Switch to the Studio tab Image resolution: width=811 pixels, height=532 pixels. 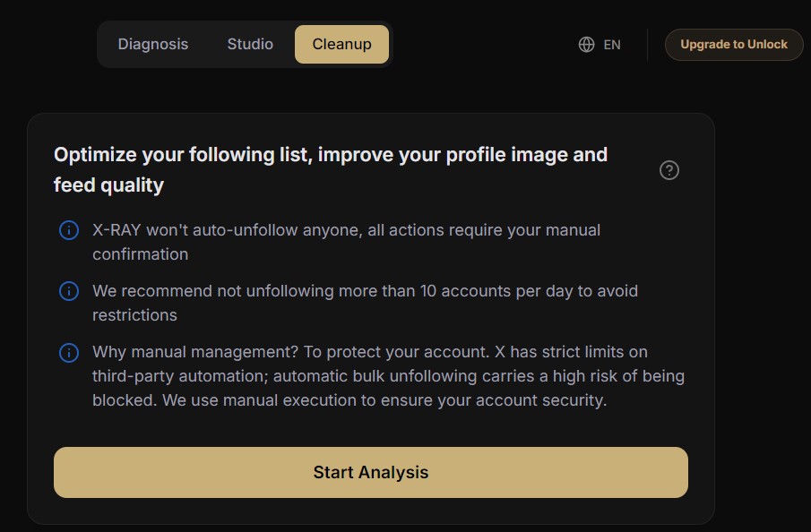[x=250, y=45]
